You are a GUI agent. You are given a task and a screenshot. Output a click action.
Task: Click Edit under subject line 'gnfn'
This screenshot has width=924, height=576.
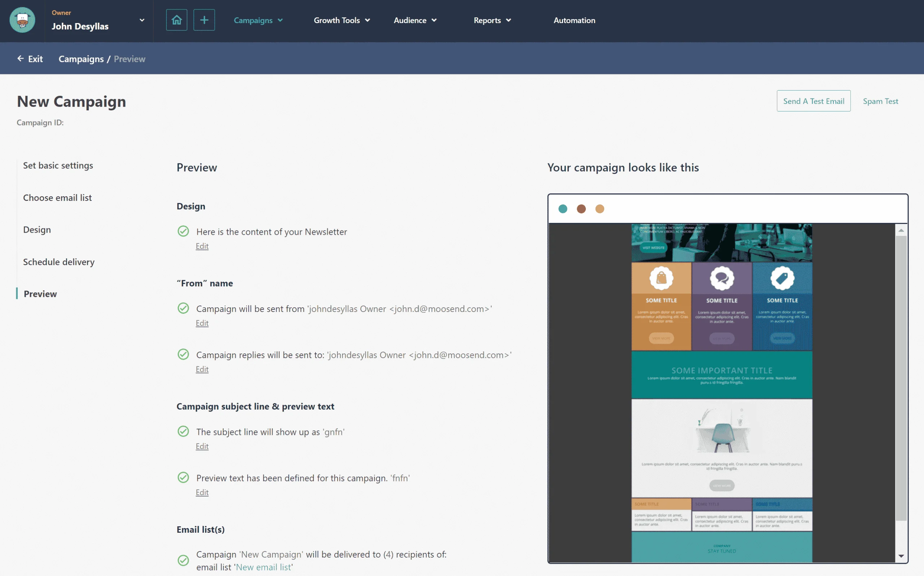coord(202,446)
